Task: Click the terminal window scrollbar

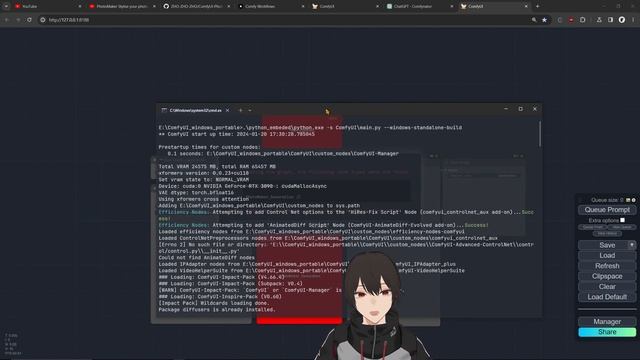Action: tap(540, 134)
